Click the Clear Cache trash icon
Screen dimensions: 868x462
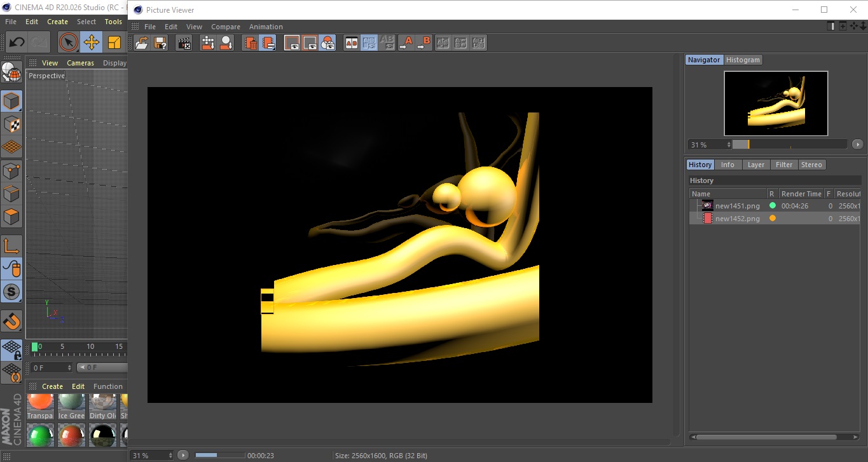[x=251, y=43]
